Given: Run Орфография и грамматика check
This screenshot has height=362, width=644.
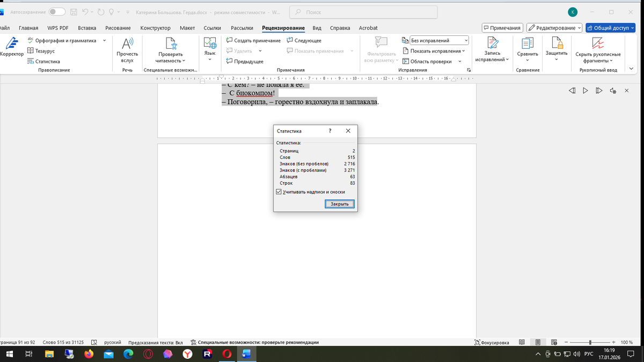Looking at the screenshot, I should [62, 40].
